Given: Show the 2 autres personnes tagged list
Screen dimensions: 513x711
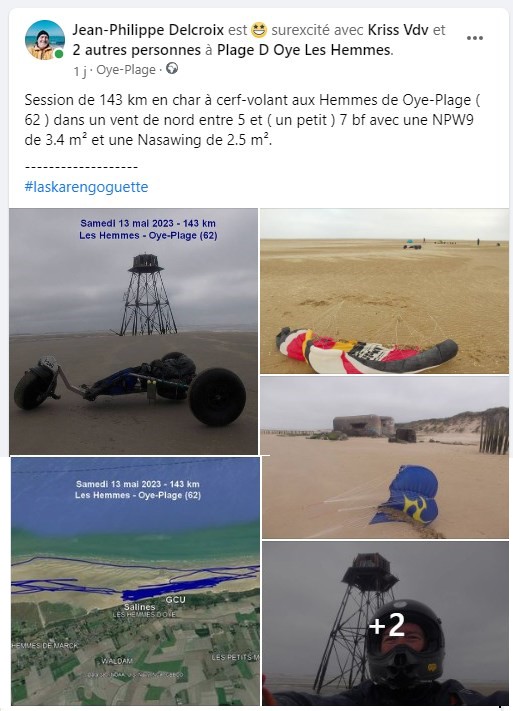Looking at the screenshot, I should click(137, 50).
